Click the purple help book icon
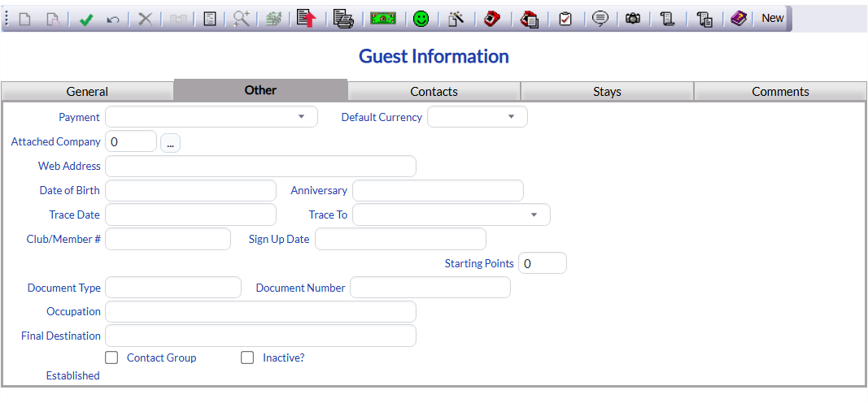Screen dimensions: 868x403 tap(739, 19)
